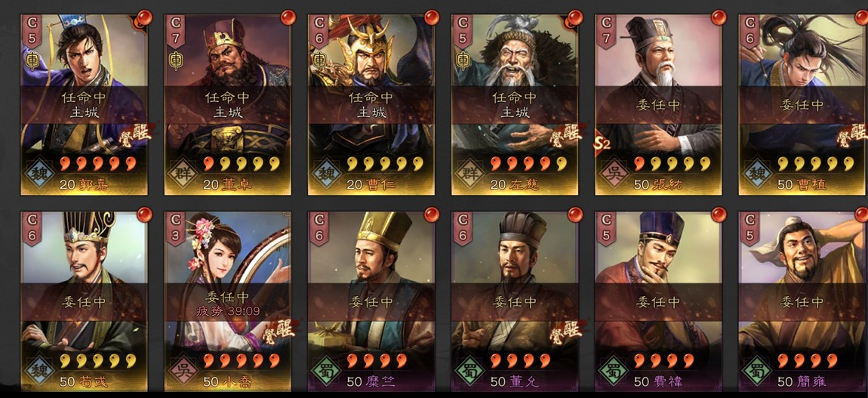Tap the 吳 faction emblem on 小喬's card
This screenshot has height=398, width=868.
[x=185, y=370]
